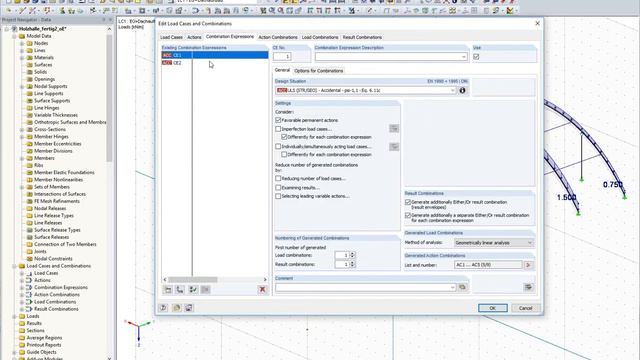This screenshot has width=640, height=360.
Task: Click the checkmark icon below expressions list
Action: (x=193, y=289)
